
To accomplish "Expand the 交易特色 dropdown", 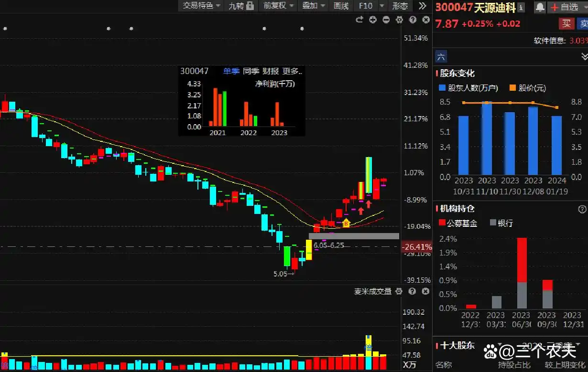I will click(202, 6).
